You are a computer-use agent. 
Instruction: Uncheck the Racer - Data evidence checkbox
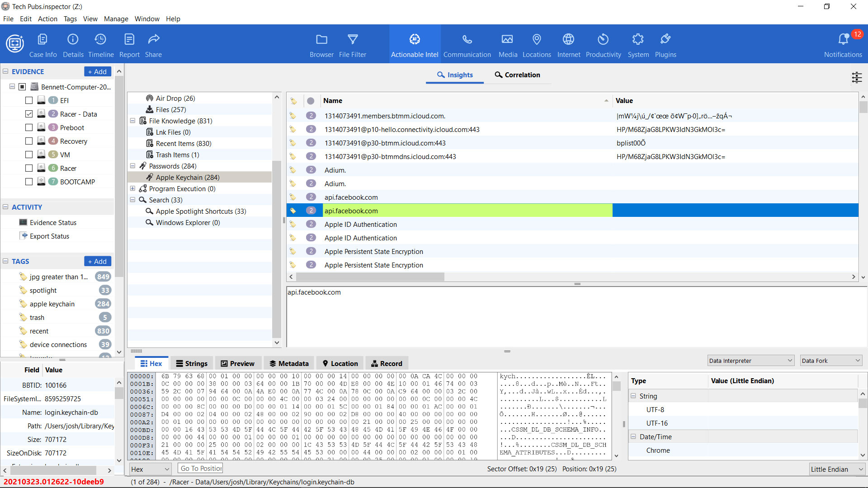click(29, 114)
